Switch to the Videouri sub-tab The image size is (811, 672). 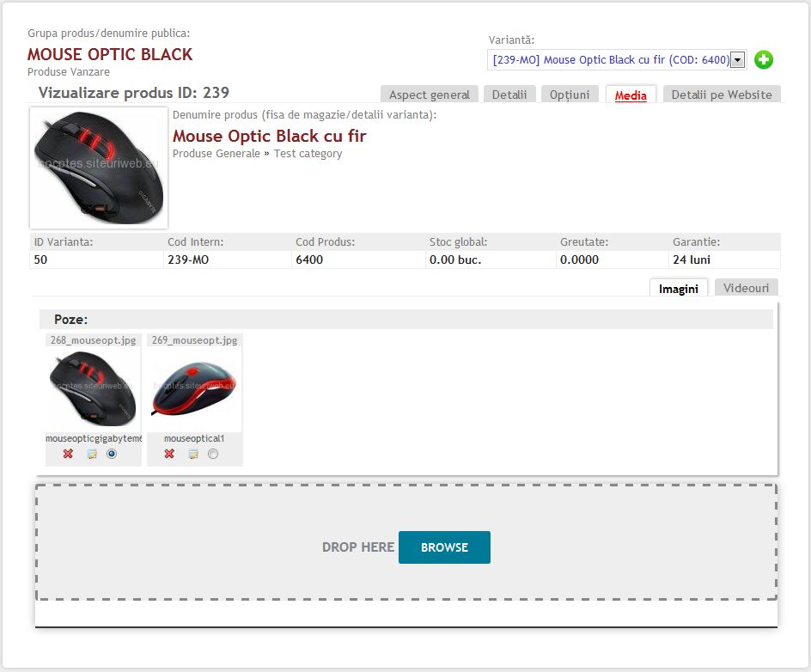[747, 288]
